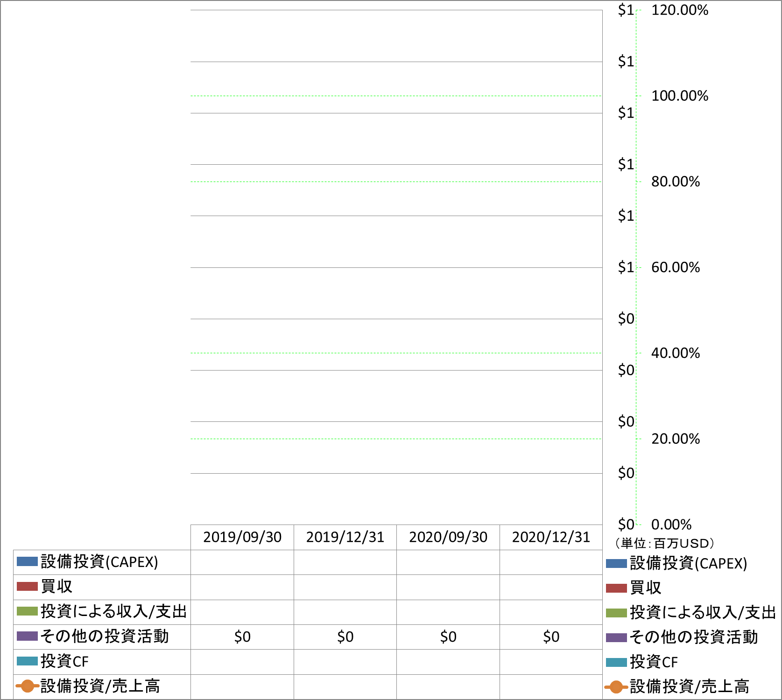Click the blue 設備投資(CAPEX) swatch in right legend
Viewport: 782px width, 700px height.
(x=616, y=563)
